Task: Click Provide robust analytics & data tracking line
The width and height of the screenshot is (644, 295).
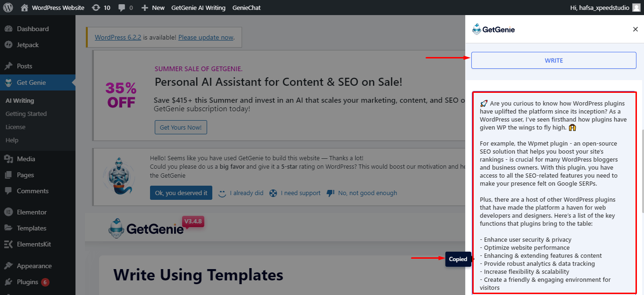Action: pos(537,263)
